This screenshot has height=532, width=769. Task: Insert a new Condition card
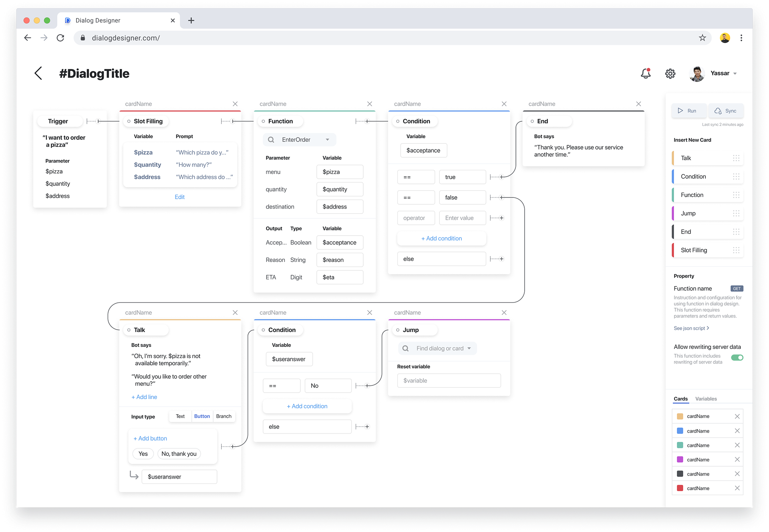(x=707, y=176)
